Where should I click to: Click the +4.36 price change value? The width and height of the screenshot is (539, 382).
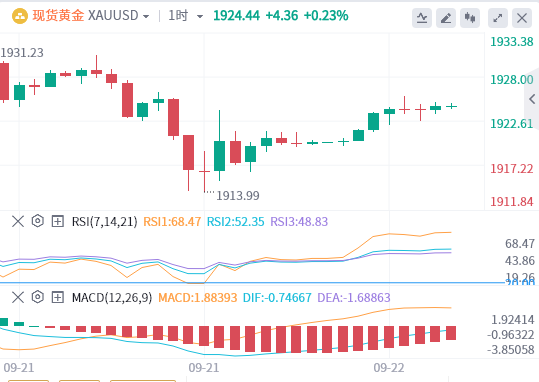(x=282, y=16)
